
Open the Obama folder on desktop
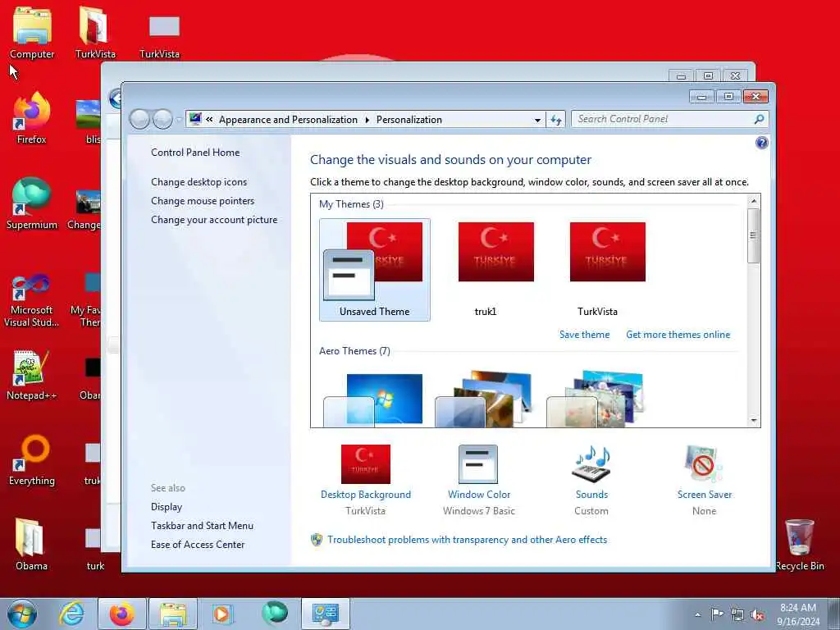click(x=31, y=545)
